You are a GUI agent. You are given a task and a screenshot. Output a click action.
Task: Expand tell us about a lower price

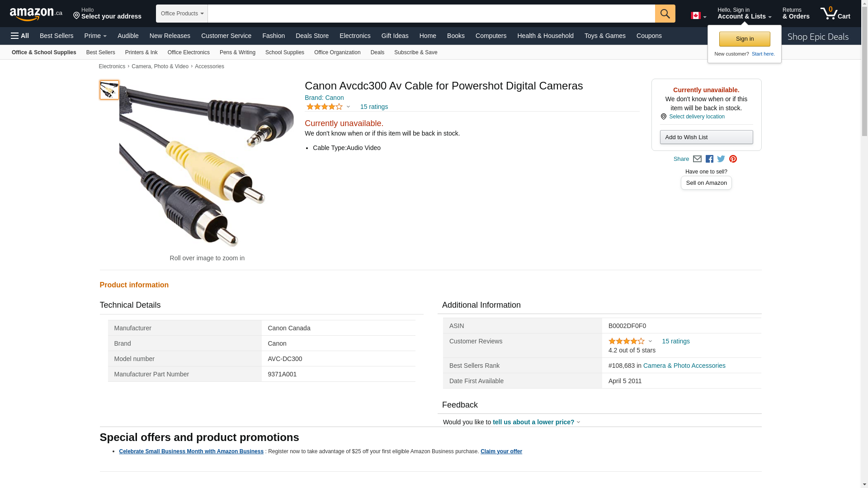point(536,422)
